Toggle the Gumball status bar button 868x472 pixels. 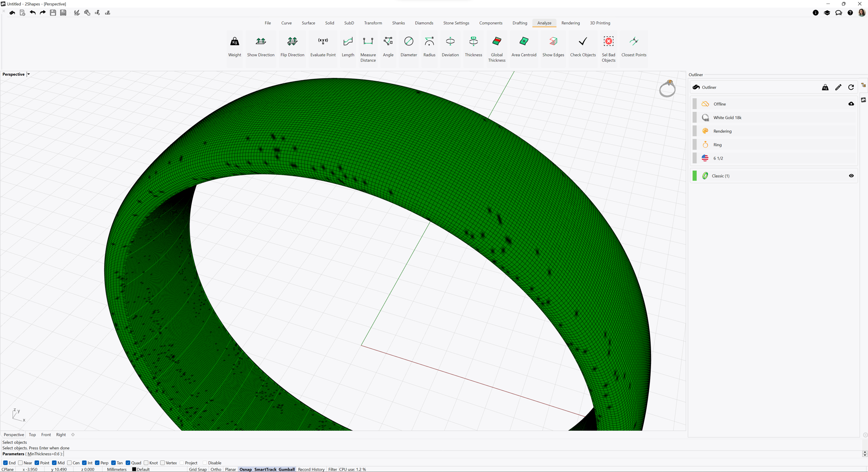286,469
